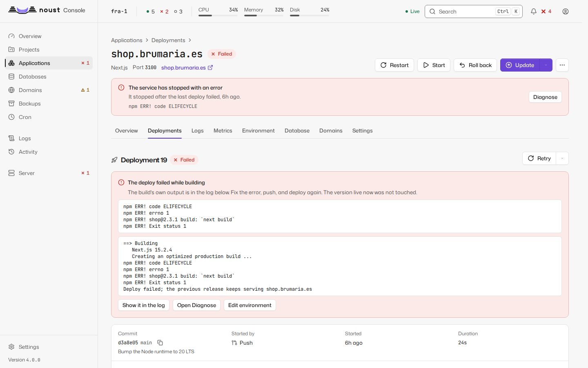Open Logs in the sidebar
This screenshot has height=368, width=588.
[x=49, y=138]
